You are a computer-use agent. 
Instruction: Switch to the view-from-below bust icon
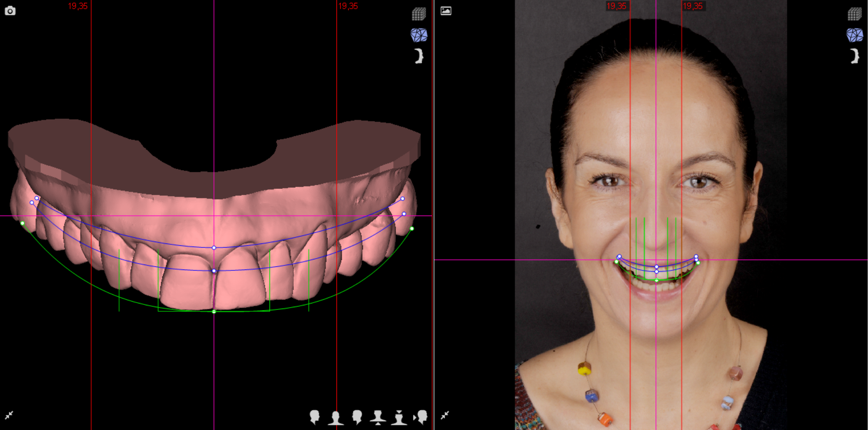[x=378, y=418]
